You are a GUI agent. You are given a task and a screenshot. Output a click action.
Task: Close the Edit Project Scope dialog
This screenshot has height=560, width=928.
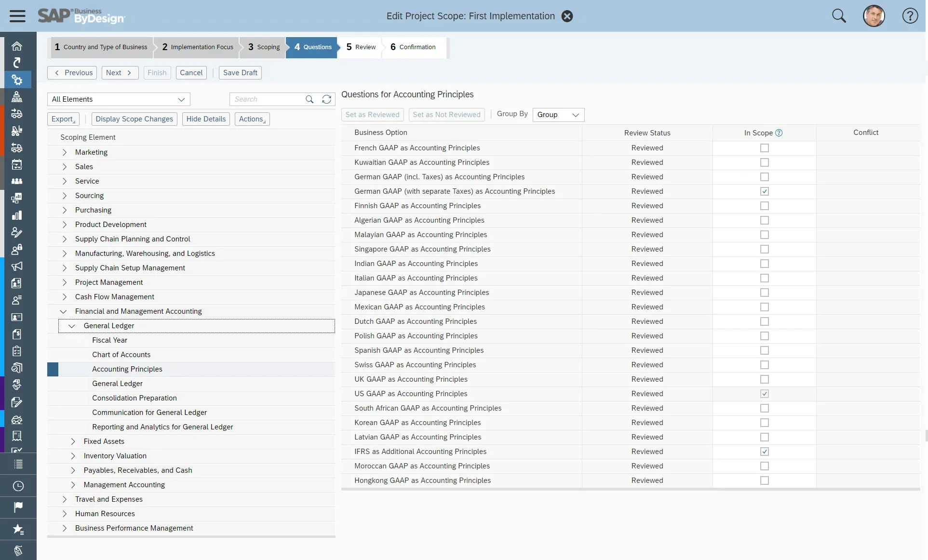coord(567,16)
